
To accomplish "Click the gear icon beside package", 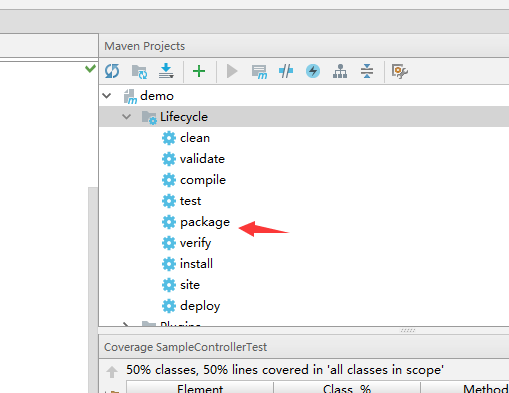I will pos(169,222).
